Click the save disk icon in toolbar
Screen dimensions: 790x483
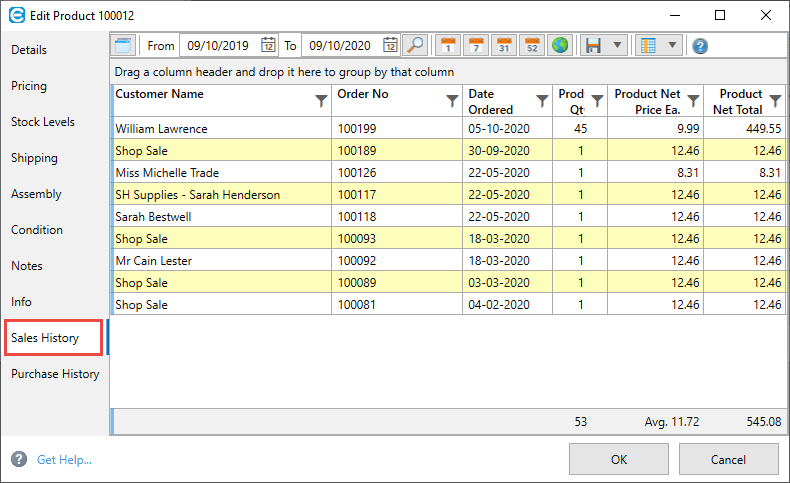click(x=594, y=45)
